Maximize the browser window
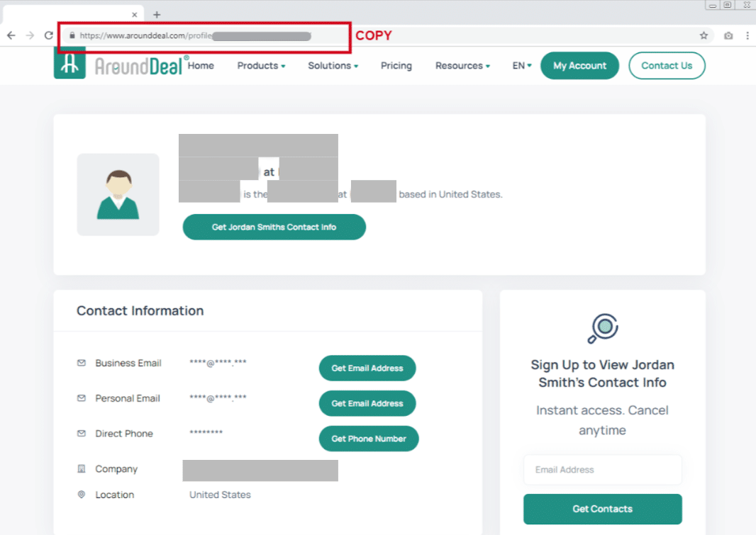The width and height of the screenshot is (756, 535). point(728,5)
